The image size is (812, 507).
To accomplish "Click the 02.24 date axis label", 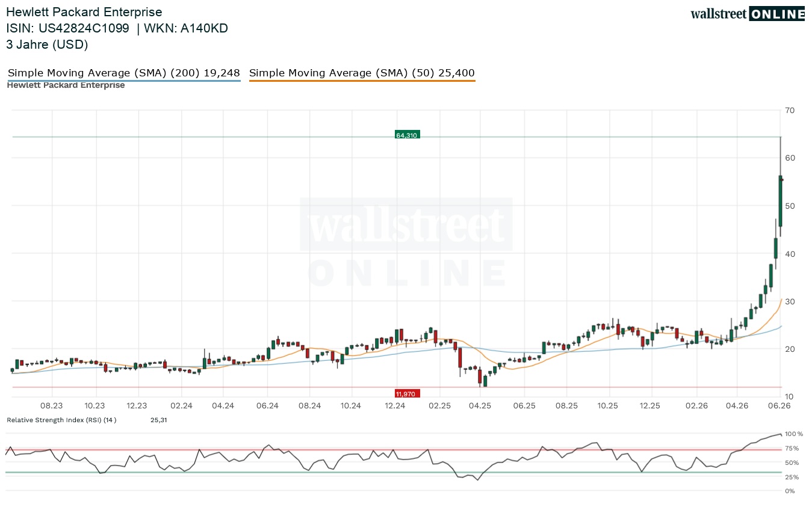I will click(x=181, y=406).
